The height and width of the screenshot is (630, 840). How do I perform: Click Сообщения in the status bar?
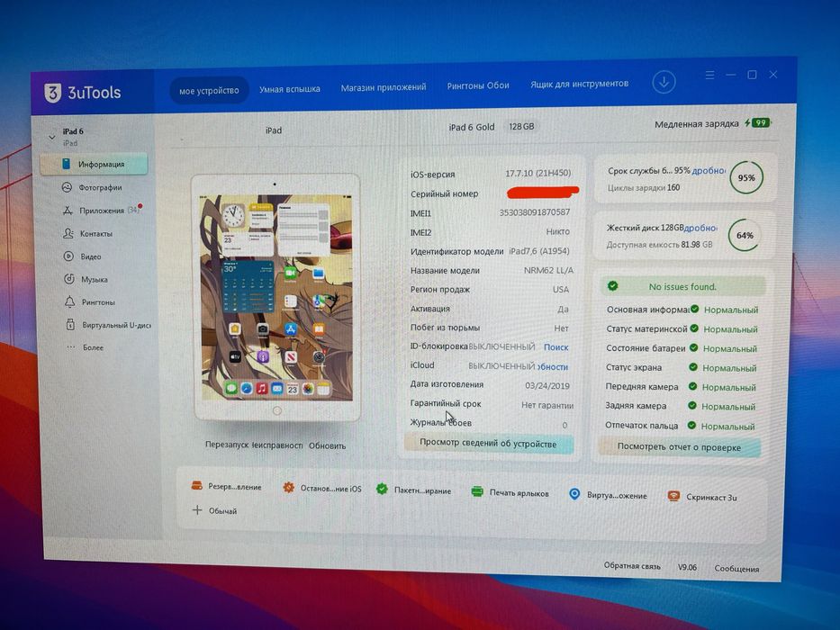click(736, 569)
